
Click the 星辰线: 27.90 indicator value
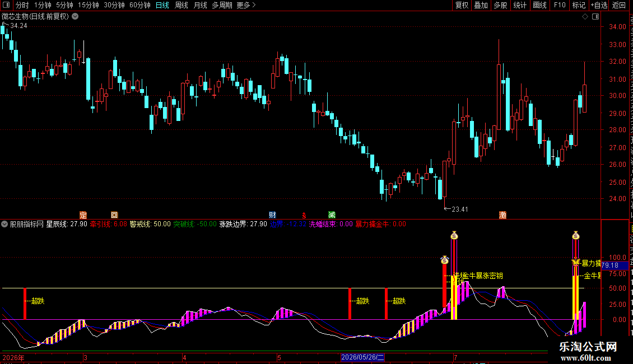click(67, 224)
